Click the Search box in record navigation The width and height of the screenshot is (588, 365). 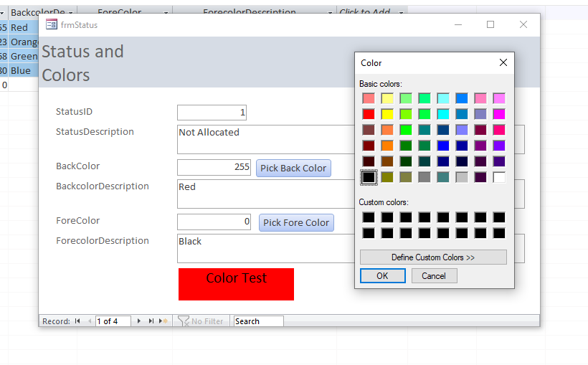[258, 321]
